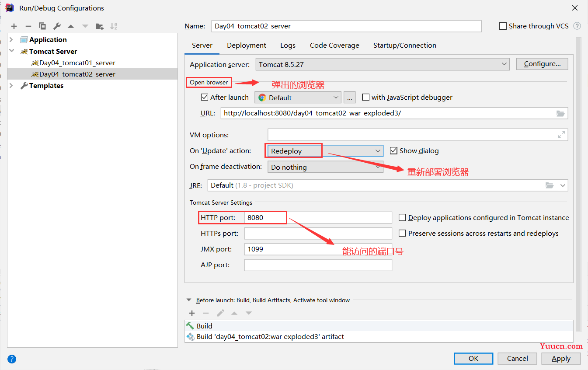The height and width of the screenshot is (370, 588).
Task: Click the settings panel vertical scrollbar
Action: (578, 184)
